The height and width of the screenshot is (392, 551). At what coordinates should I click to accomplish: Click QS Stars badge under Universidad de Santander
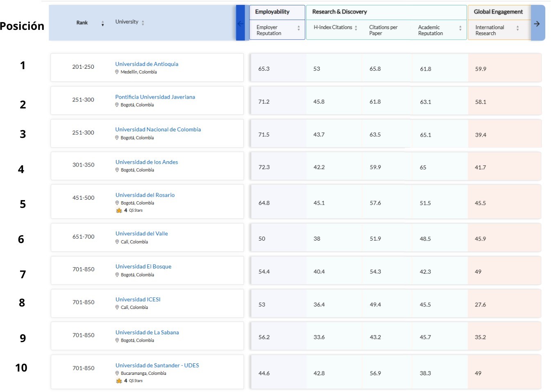click(x=129, y=381)
